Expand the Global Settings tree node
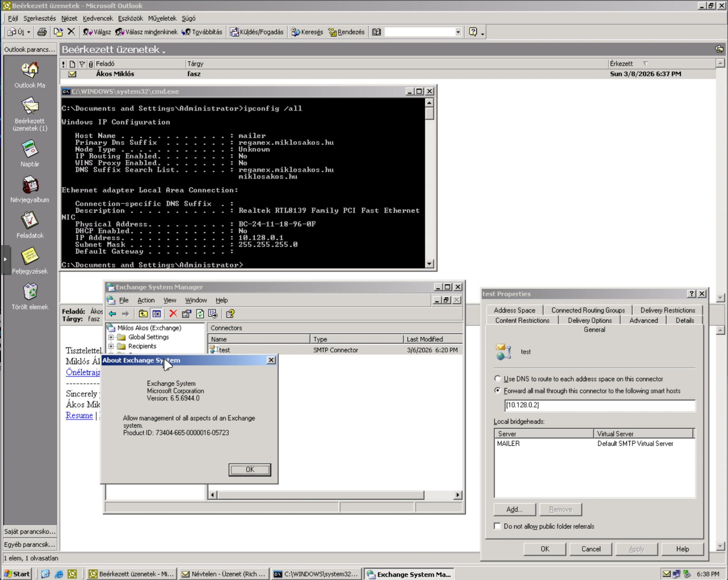Screen dimensions: 728x580 click(111, 337)
